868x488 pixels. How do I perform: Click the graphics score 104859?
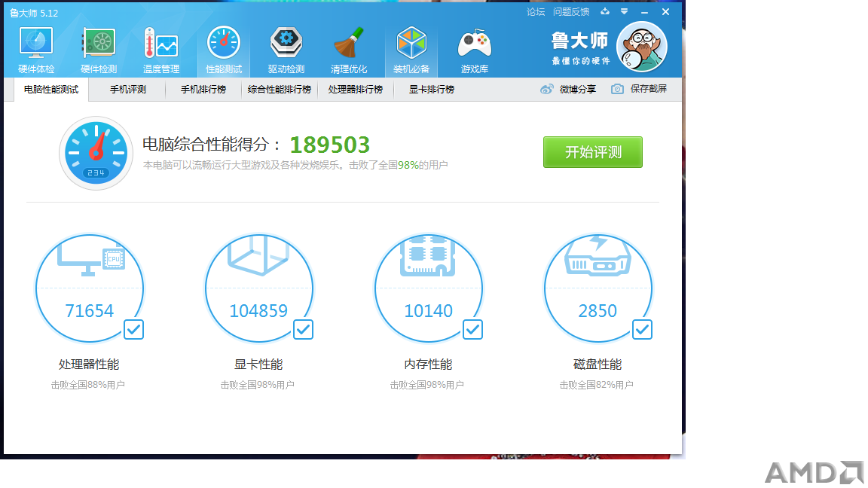tap(258, 311)
